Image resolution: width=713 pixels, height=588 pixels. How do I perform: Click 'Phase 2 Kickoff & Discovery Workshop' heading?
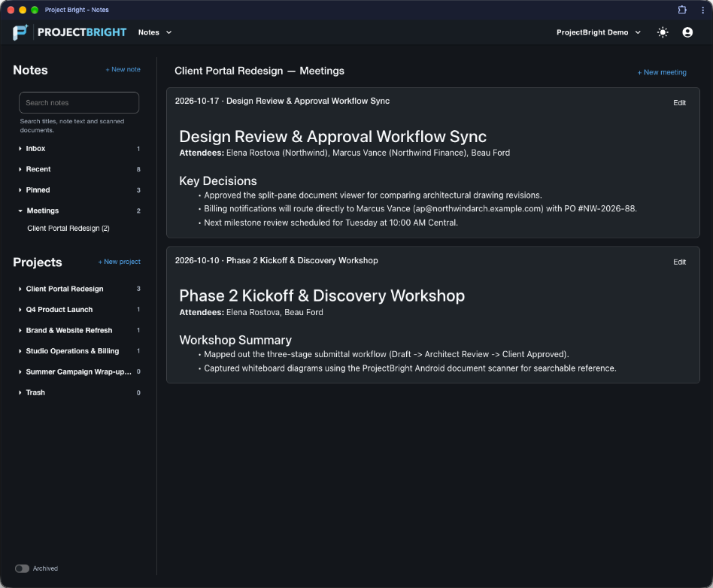pyautogui.click(x=322, y=296)
